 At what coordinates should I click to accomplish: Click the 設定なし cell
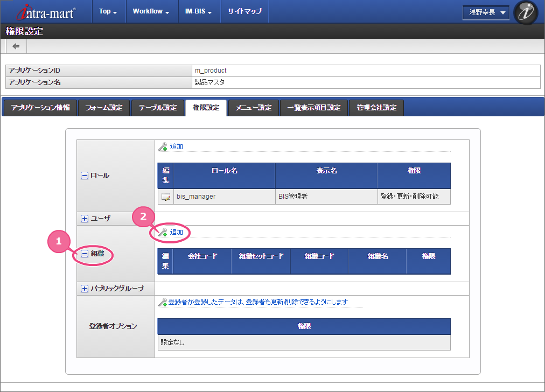[304, 342]
